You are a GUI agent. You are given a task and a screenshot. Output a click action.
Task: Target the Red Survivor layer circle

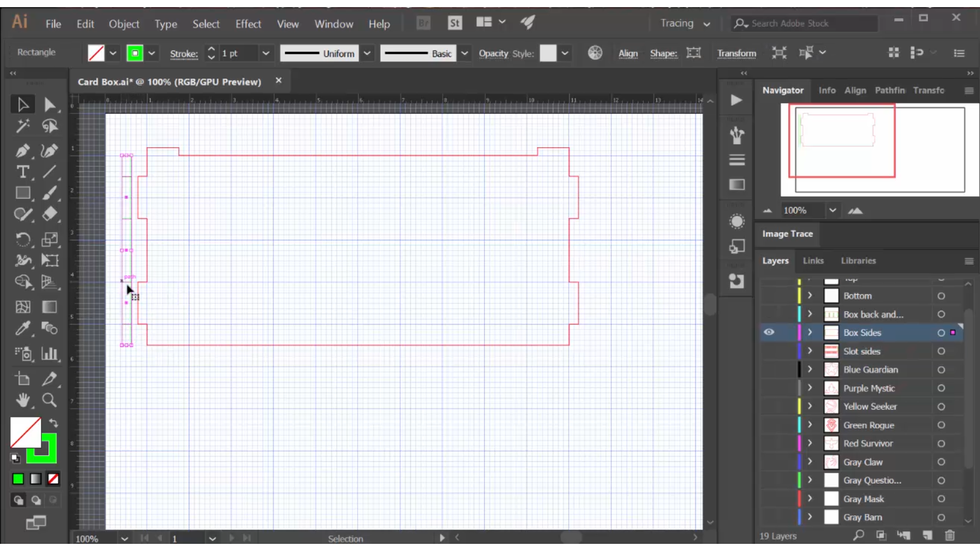941,443
